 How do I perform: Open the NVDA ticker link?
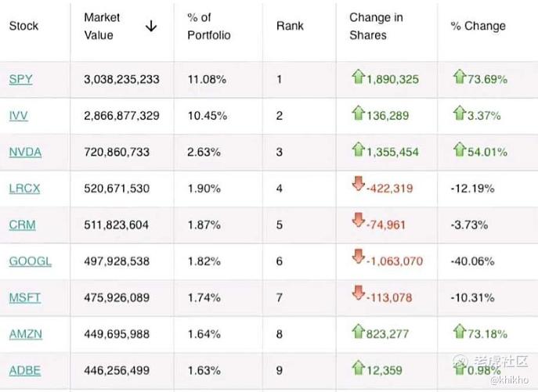coord(25,152)
